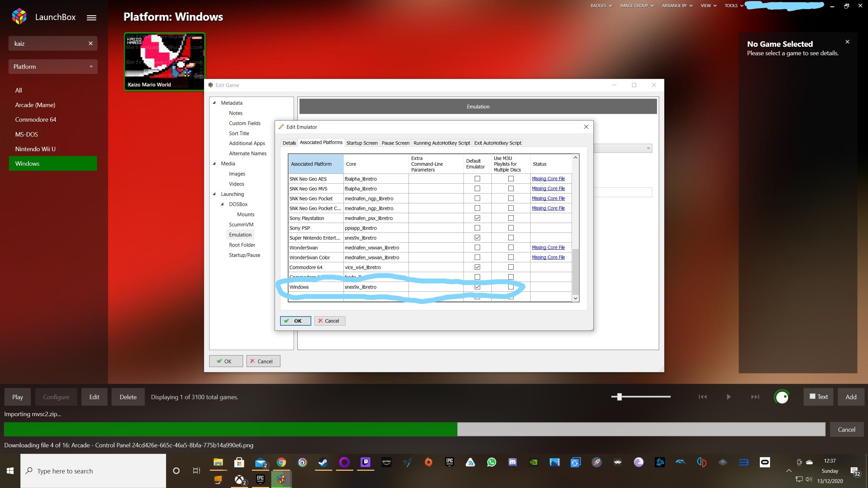
Task: Toggle the Text view checkbox button
Action: [x=818, y=397]
